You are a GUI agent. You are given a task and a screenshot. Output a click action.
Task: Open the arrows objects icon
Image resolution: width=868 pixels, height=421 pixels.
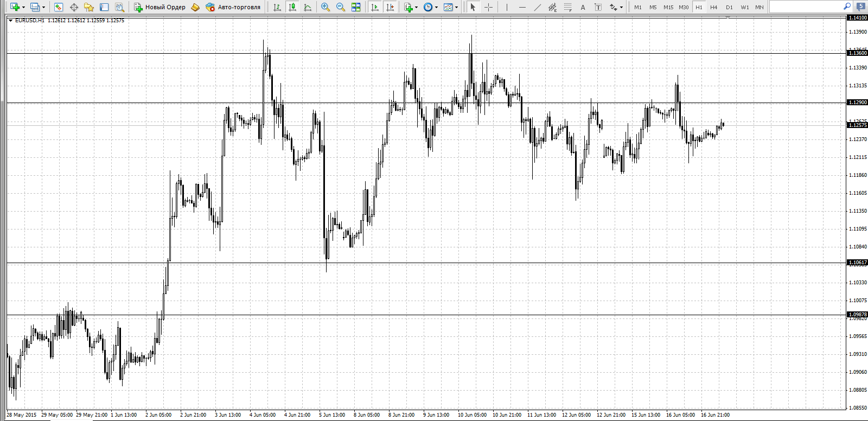(x=613, y=7)
